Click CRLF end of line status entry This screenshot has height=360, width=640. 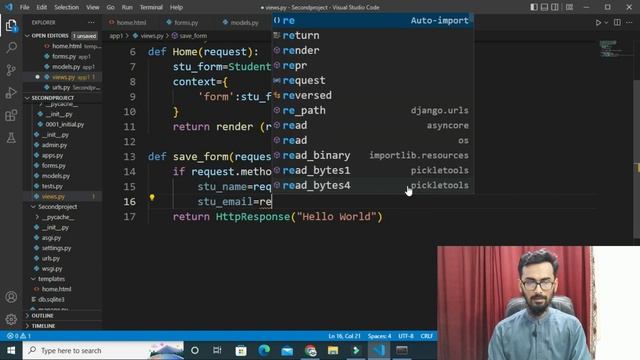pyautogui.click(x=427, y=336)
